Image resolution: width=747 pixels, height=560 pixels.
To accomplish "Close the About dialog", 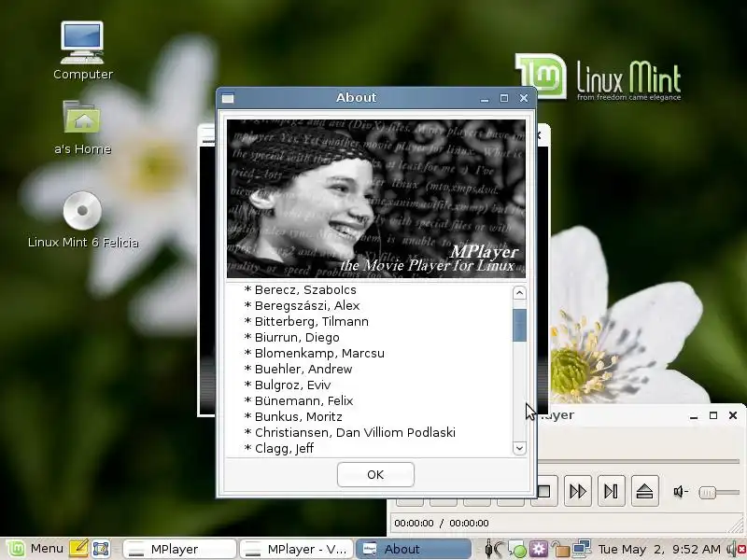I will tap(524, 98).
